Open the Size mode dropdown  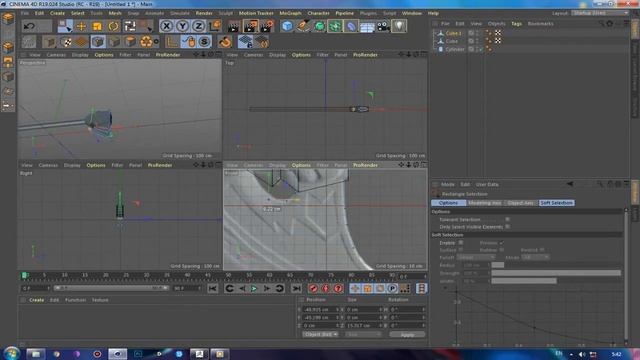(363, 334)
